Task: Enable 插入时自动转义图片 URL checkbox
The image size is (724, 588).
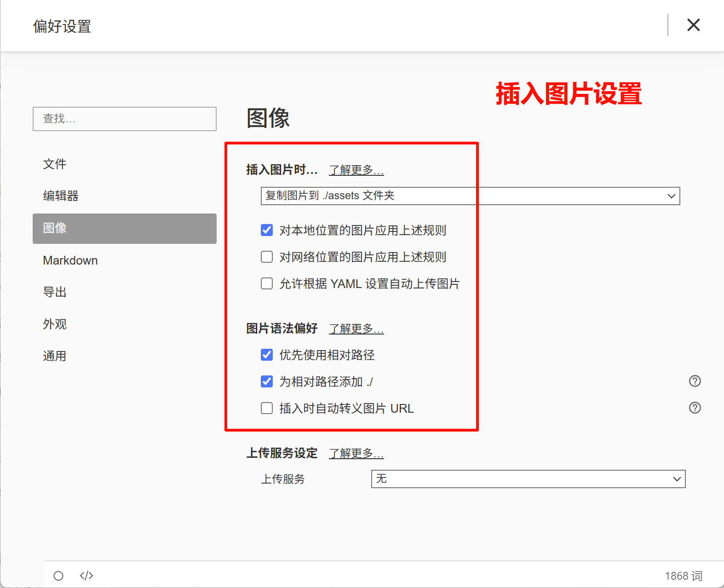Action: pos(267,408)
